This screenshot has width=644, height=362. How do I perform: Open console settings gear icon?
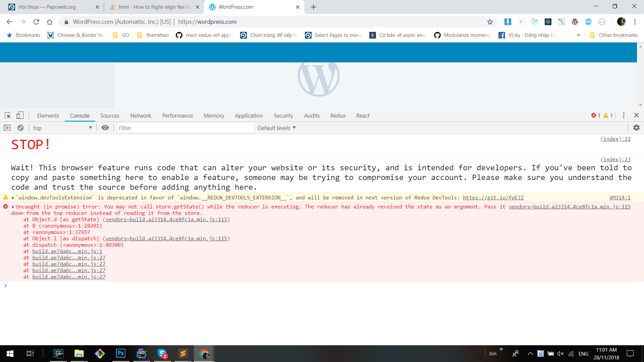pos(636,128)
